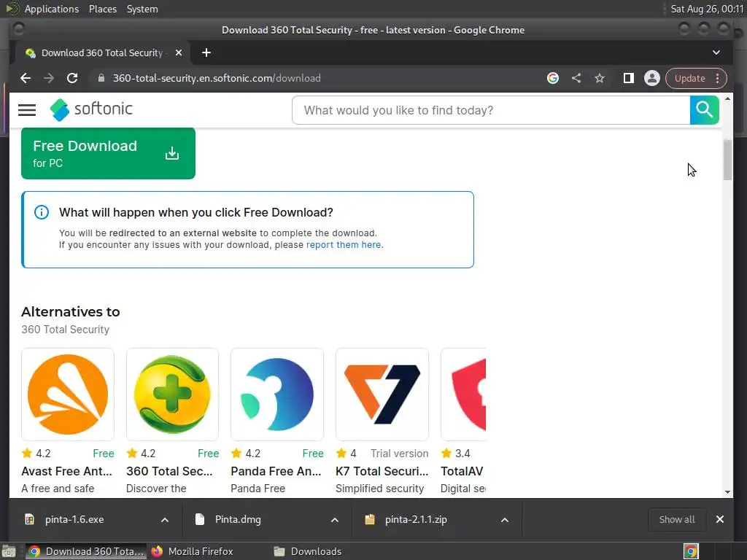The image size is (747, 560).
Task: Open the System menu
Action: coord(142,9)
